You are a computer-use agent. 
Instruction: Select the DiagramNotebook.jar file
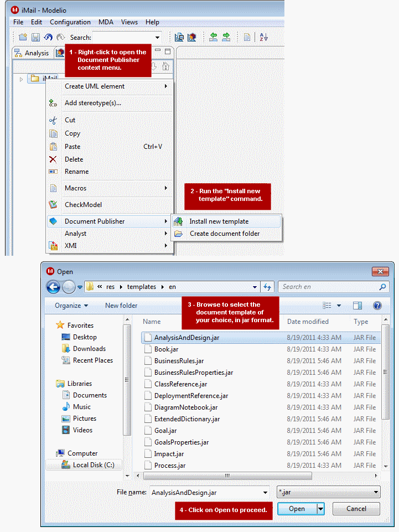coord(261,407)
